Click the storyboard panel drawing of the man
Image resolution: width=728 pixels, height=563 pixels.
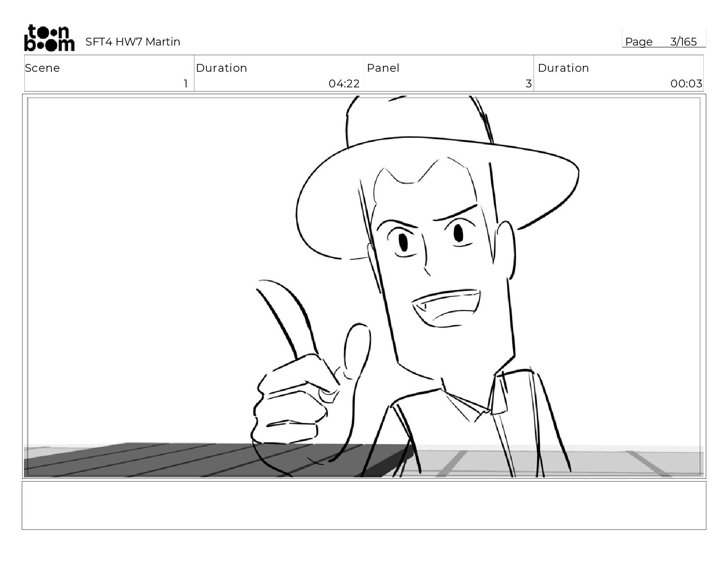364,286
